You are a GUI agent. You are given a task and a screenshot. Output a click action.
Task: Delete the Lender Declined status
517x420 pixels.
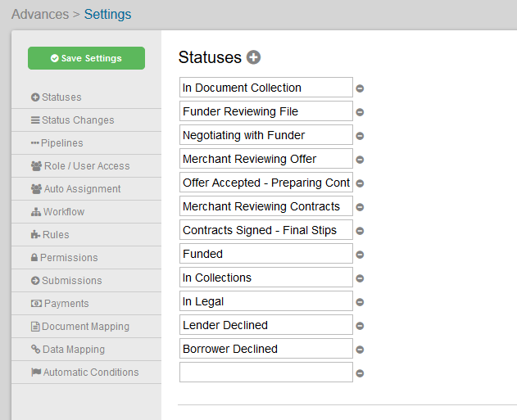point(360,326)
